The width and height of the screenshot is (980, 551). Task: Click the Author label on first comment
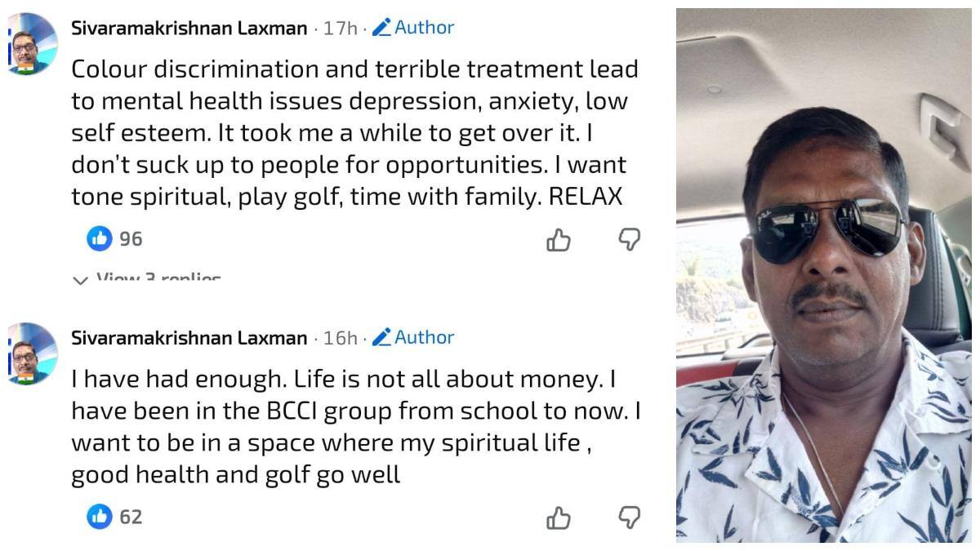click(x=424, y=28)
